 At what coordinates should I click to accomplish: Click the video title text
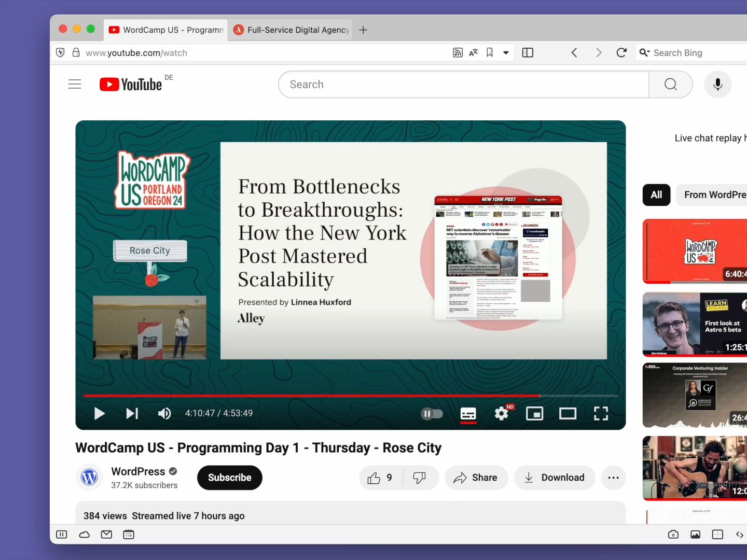click(x=258, y=448)
